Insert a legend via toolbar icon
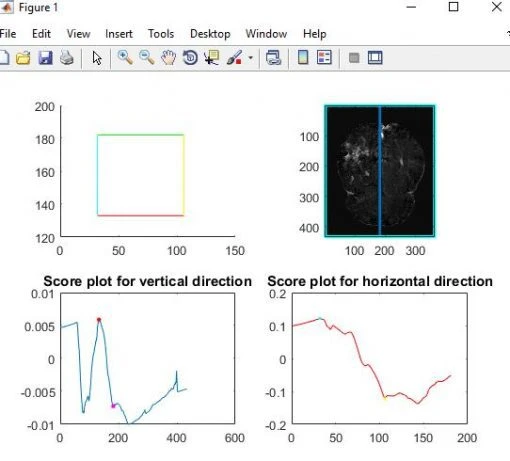The height and width of the screenshot is (461, 510). point(324,57)
